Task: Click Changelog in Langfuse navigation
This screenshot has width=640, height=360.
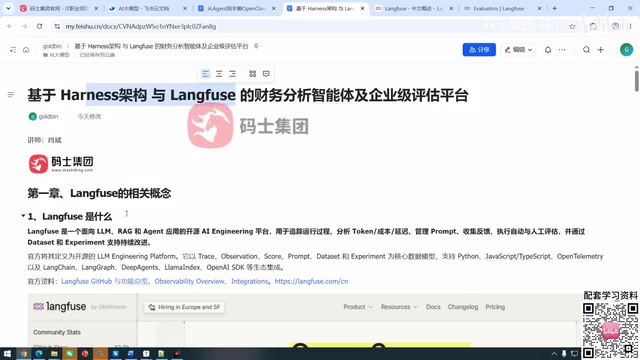Action: pos(463,307)
